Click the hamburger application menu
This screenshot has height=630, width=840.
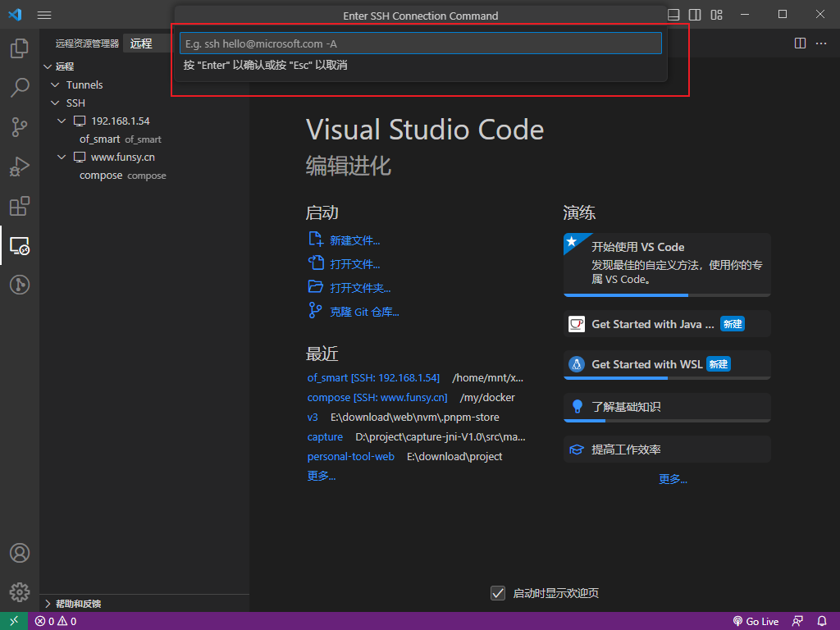pyautogui.click(x=44, y=15)
